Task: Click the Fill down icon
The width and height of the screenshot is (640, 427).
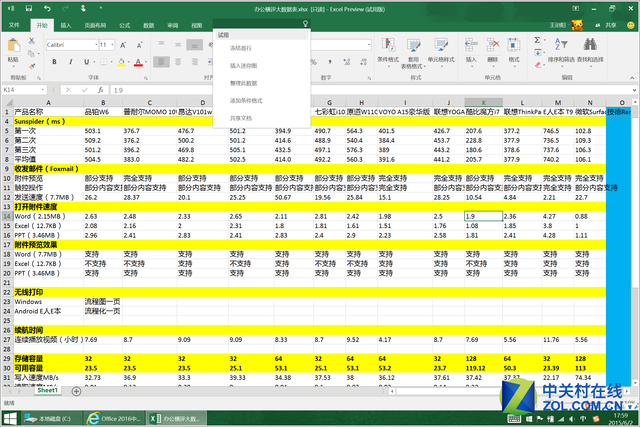Action: coord(538,52)
